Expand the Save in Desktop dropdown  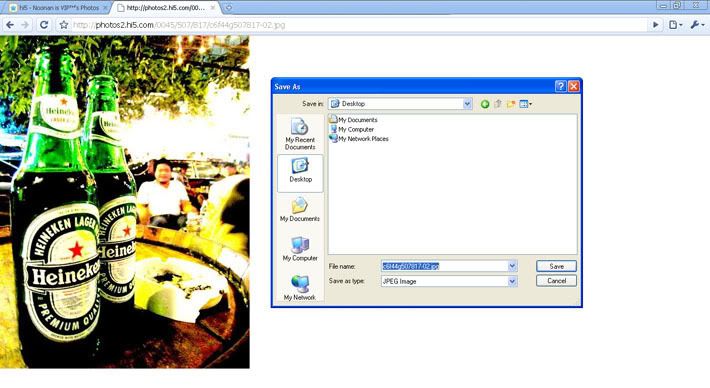point(467,104)
